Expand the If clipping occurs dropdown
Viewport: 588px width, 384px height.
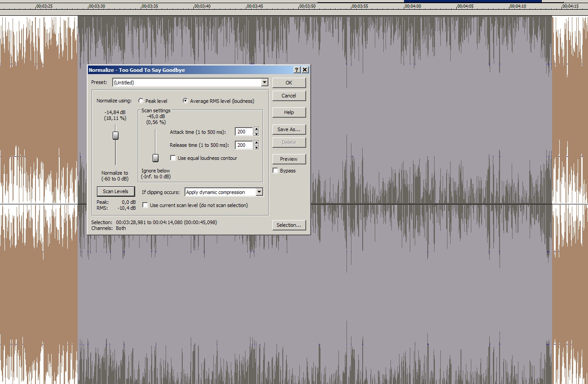coord(259,192)
